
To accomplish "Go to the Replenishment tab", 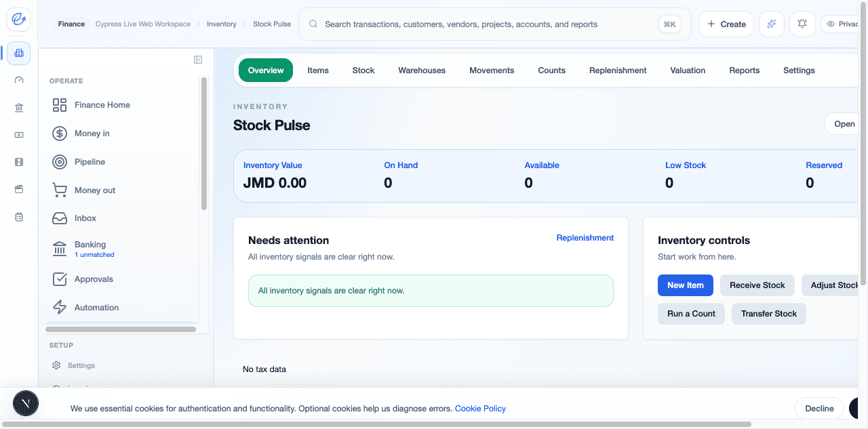I will (618, 70).
